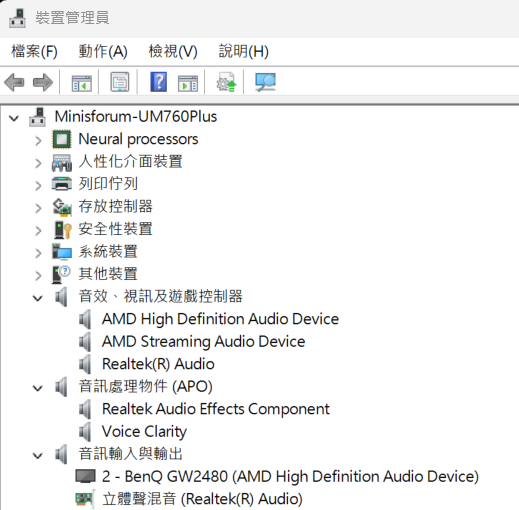Click the Update driver toolbar icon

tap(227, 82)
